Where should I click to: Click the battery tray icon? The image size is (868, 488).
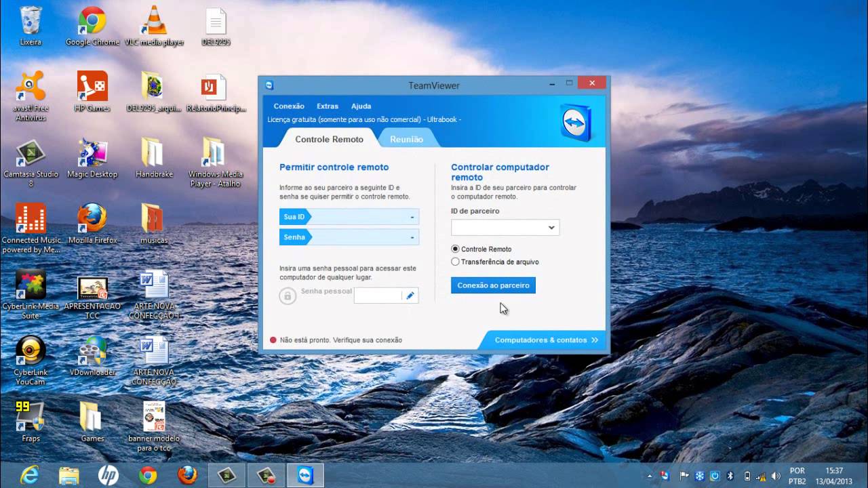click(747, 476)
